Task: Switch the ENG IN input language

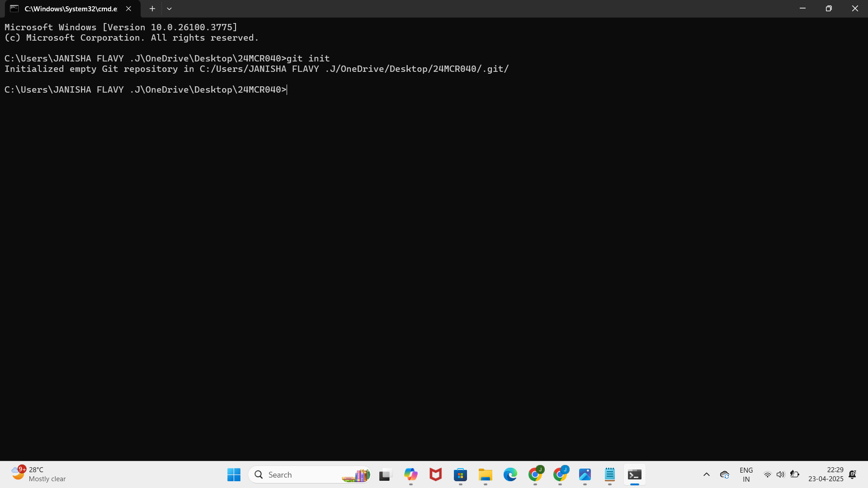Action: [746, 474]
